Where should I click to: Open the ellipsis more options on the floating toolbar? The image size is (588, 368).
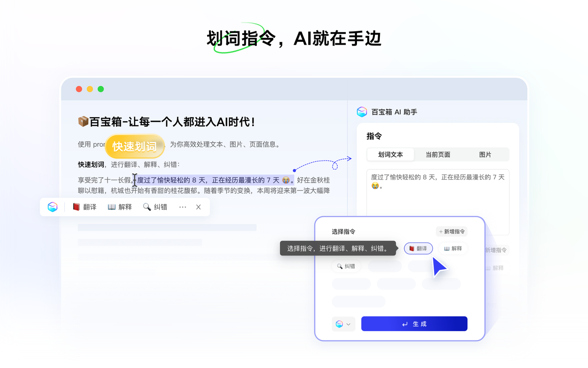182,207
